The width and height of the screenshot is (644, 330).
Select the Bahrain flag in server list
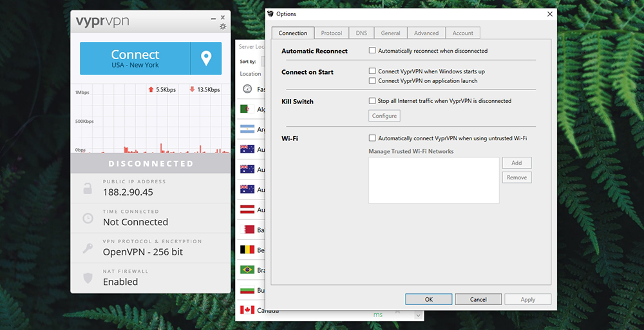pos(247,230)
